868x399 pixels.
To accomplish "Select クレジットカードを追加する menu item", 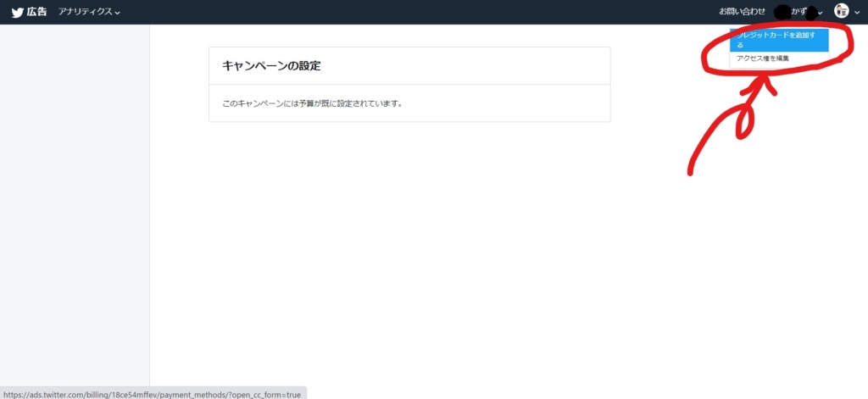I will 779,40.
